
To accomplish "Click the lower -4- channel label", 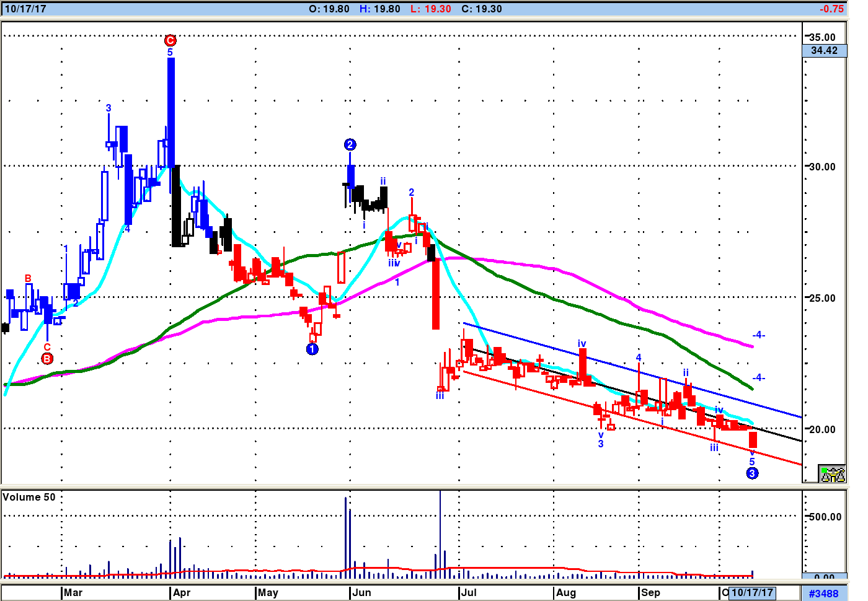I will (758, 377).
